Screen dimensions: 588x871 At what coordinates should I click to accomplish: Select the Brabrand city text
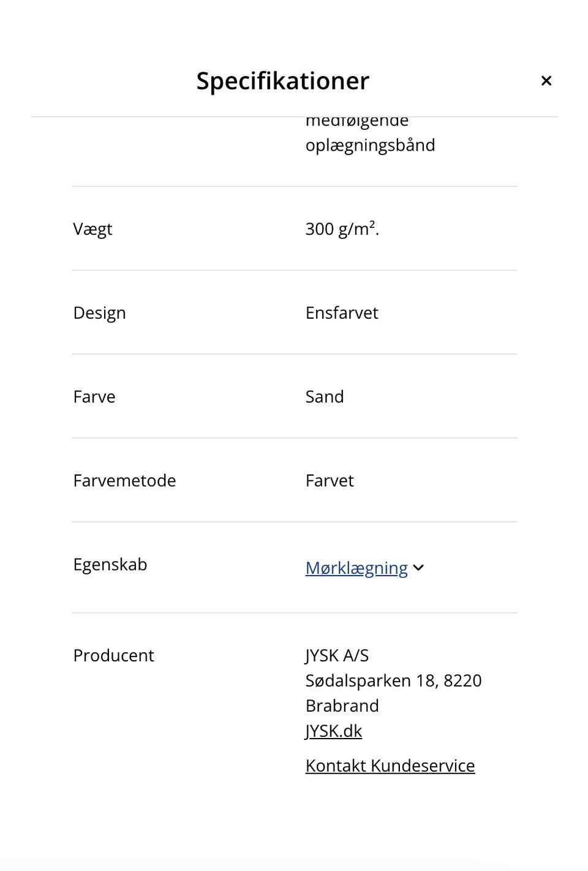[342, 706]
